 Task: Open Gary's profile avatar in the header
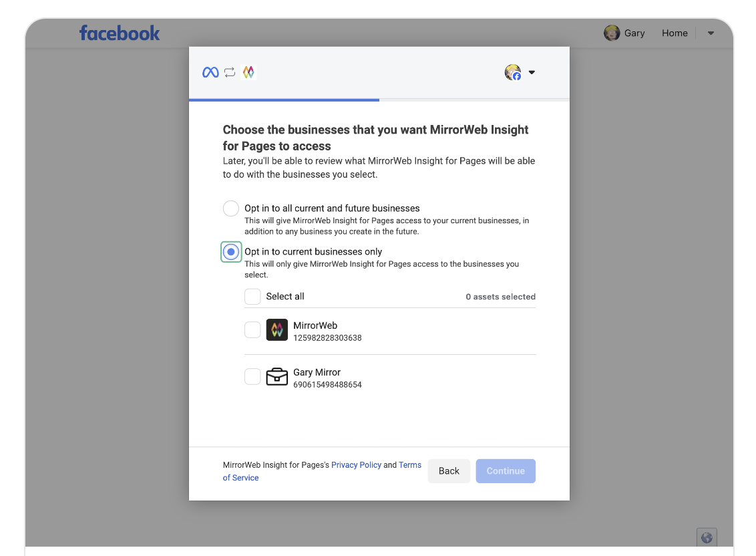(x=612, y=33)
